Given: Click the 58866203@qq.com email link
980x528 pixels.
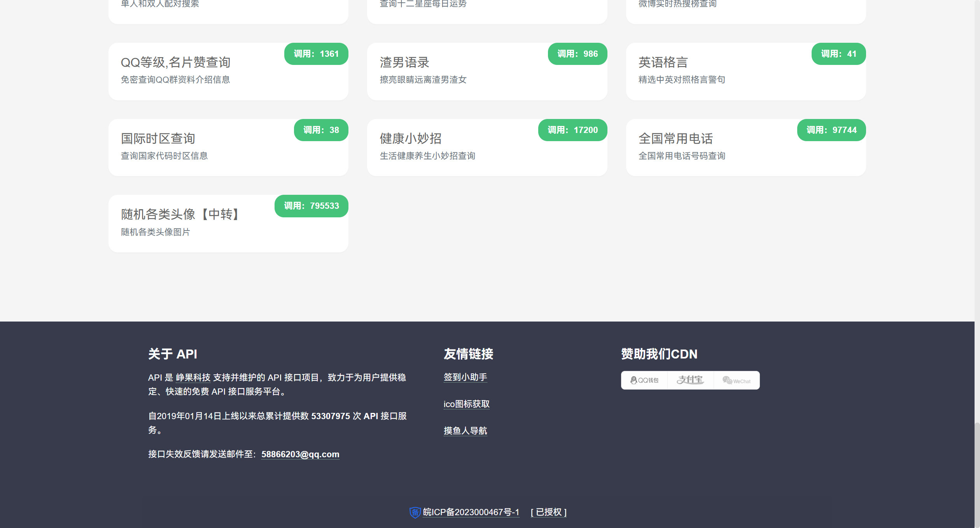Looking at the screenshot, I should (x=300, y=454).
